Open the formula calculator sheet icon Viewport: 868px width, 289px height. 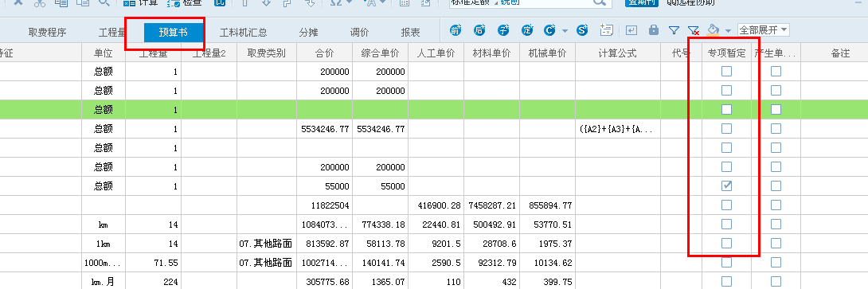point(607,30)
